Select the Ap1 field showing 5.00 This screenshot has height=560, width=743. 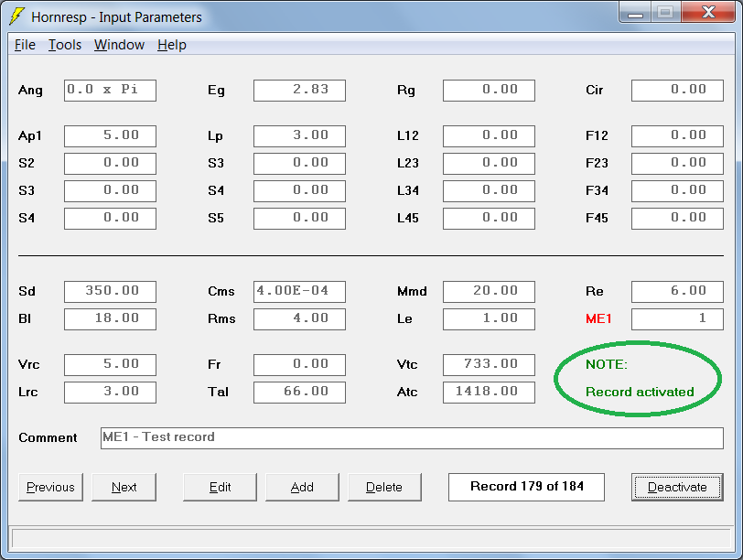point(110,136)
